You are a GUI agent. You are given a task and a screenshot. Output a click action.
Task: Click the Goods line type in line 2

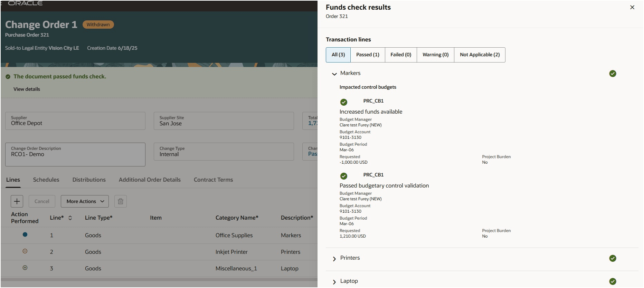click(93, 252)
